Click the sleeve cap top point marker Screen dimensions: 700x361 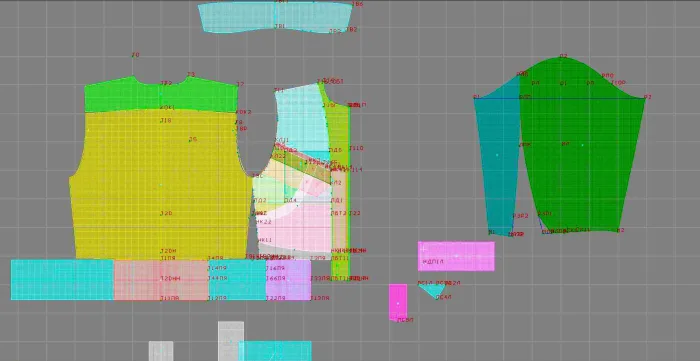tap(563, 57)
